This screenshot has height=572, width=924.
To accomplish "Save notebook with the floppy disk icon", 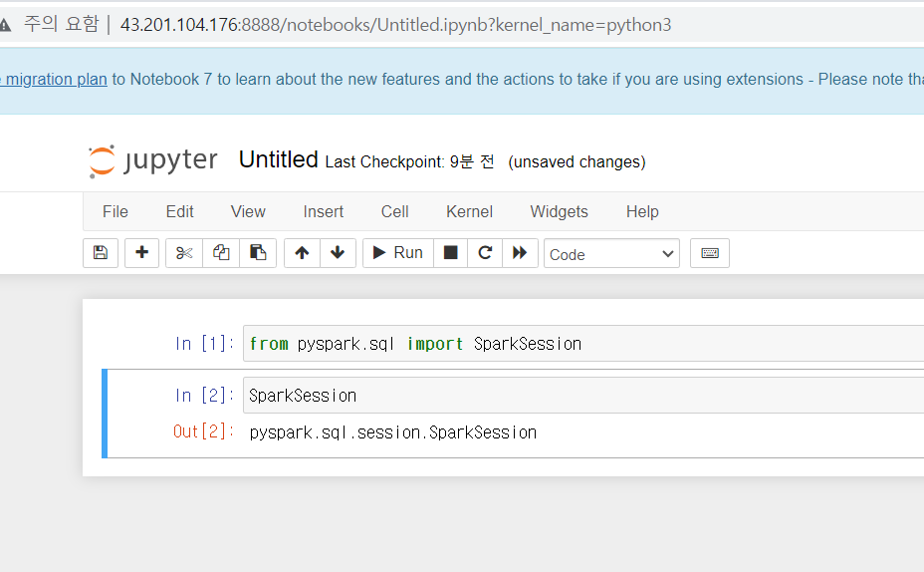I will 101,253.
